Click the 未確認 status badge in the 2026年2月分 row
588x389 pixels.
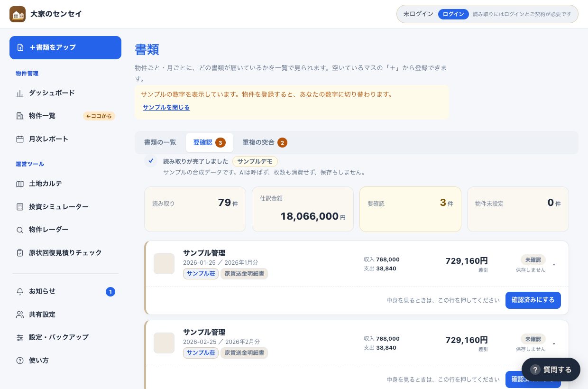533,339
